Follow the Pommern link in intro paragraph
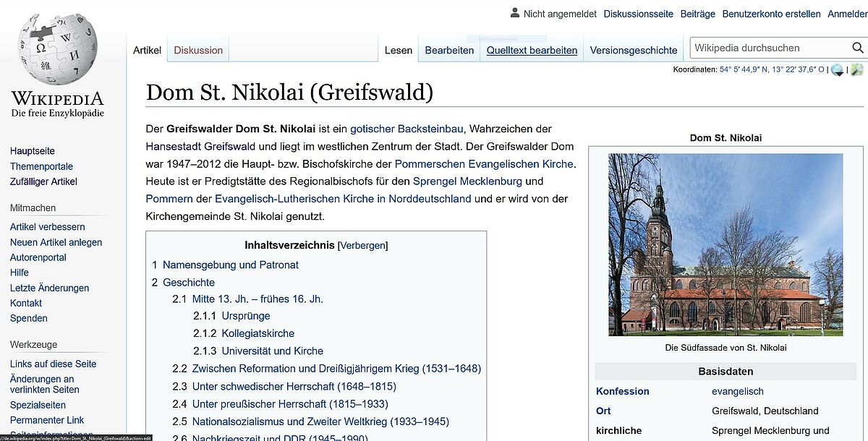Screen dimensions: 868x441 click(x=169, y=199)
